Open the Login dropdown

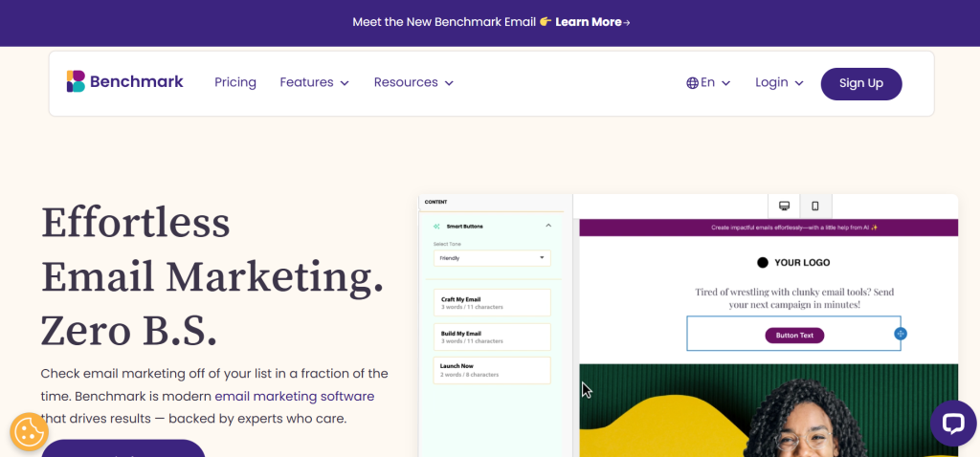pyautogui.click(x=779, y=83)
